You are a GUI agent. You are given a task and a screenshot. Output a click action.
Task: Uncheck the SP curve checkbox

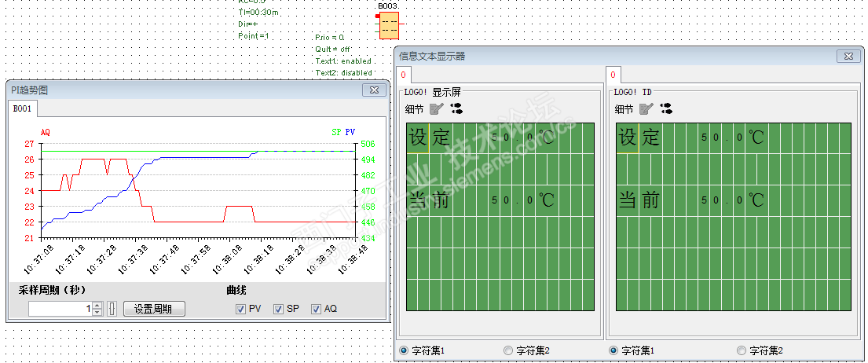pos(278,309)
